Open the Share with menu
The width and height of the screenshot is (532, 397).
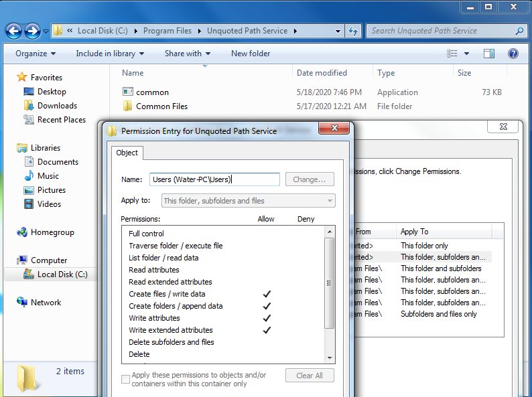pos(188,54)
